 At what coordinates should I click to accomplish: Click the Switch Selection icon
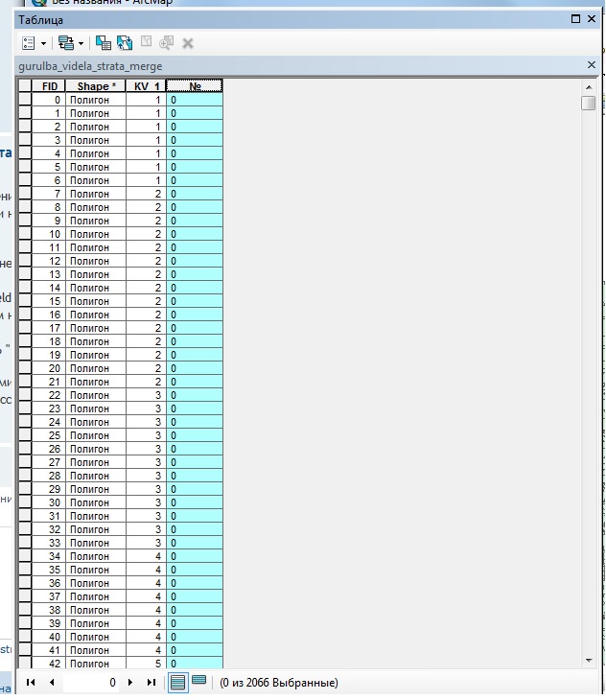coord(125,43)
